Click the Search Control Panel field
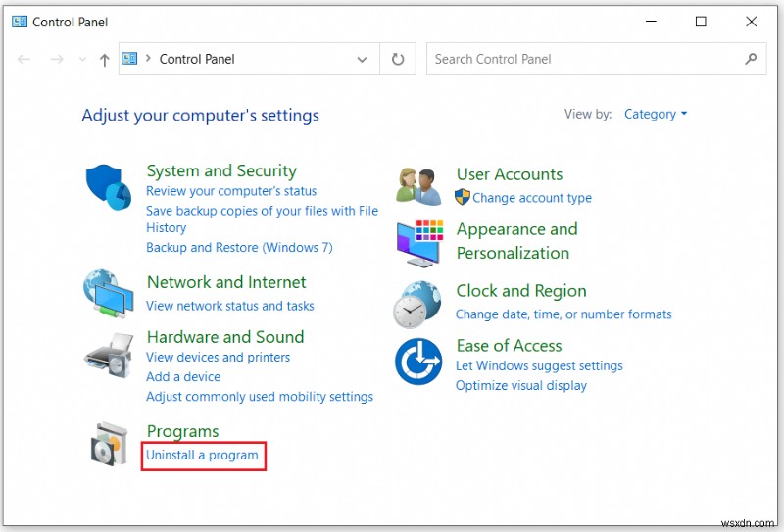784x532 pixels. 596,59
